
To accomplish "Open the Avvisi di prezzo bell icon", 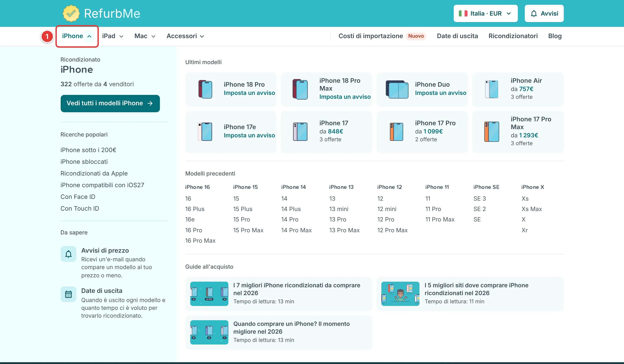I will (x=68, y=254).
